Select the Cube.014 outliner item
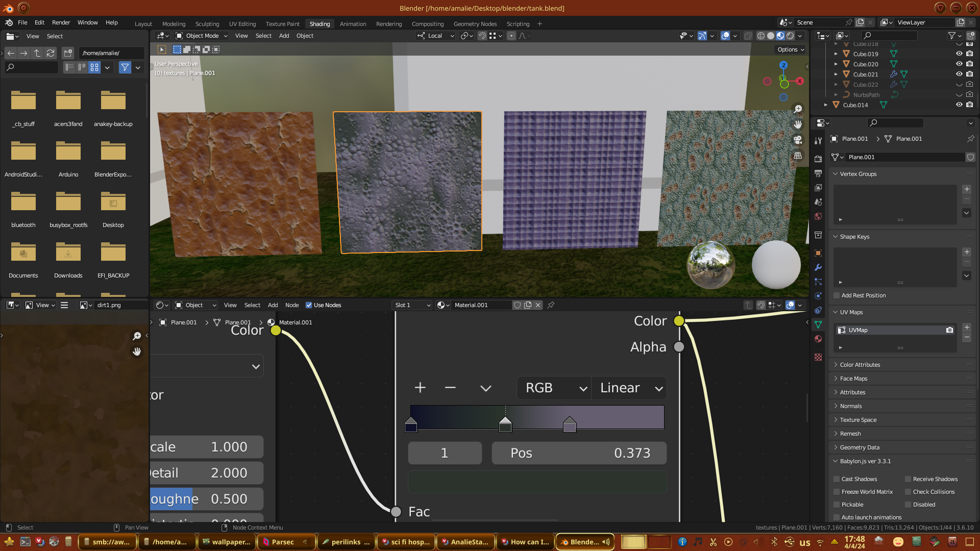The image size is (980, 551). 855,105
